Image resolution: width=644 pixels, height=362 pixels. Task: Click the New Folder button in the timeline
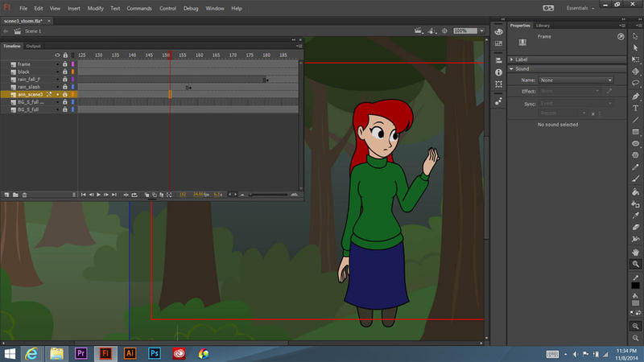point(15,195)
